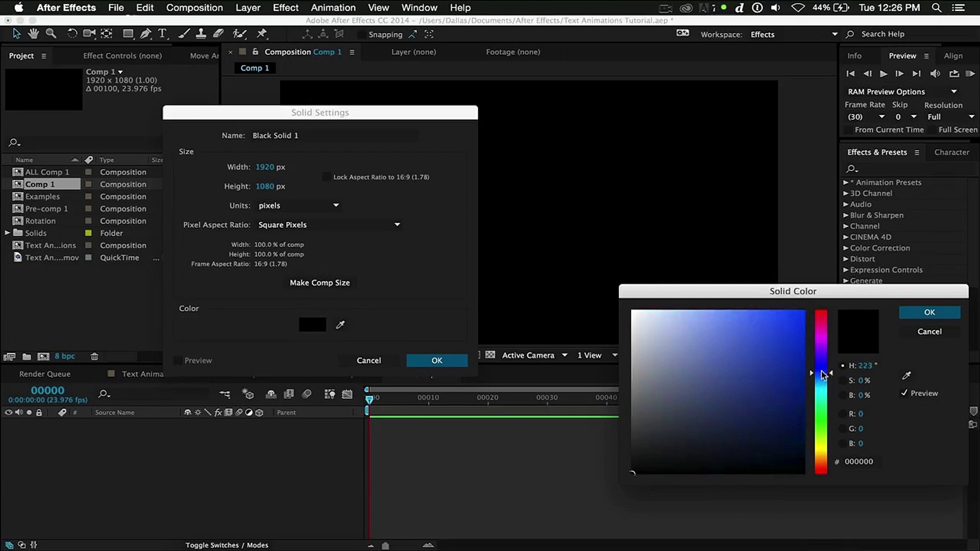Select the Pen tool in toolbar
The height and width of the screenshot is (551, 980).
(x=145, y=34)
